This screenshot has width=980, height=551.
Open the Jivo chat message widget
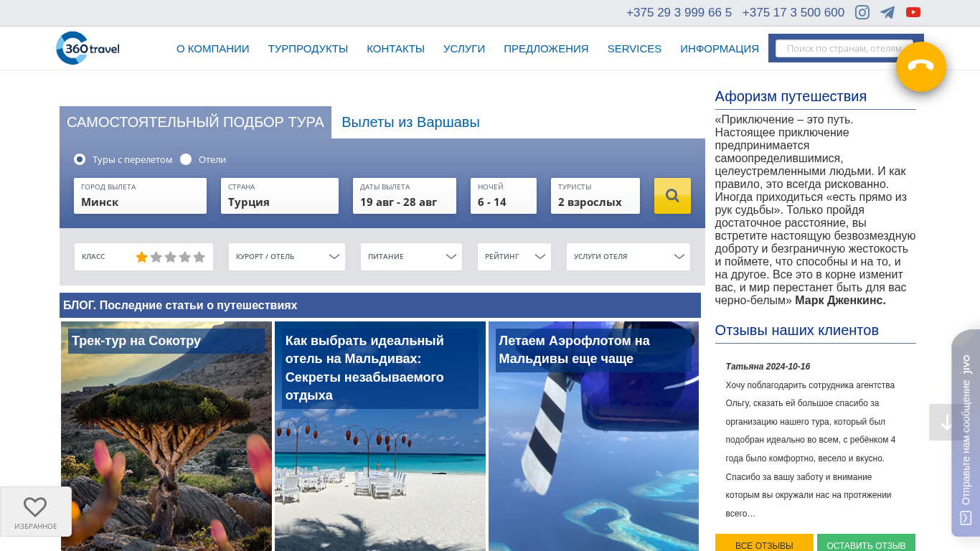tap(966, 433)
